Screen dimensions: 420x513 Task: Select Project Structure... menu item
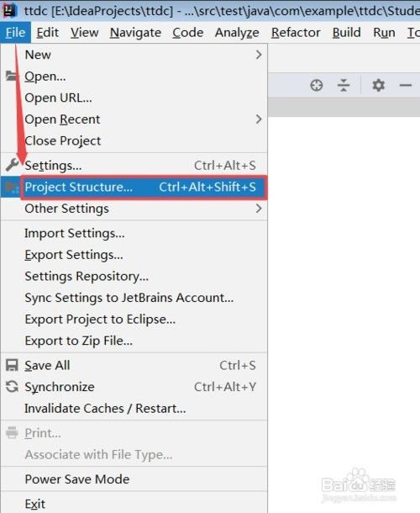pos(134,188)
